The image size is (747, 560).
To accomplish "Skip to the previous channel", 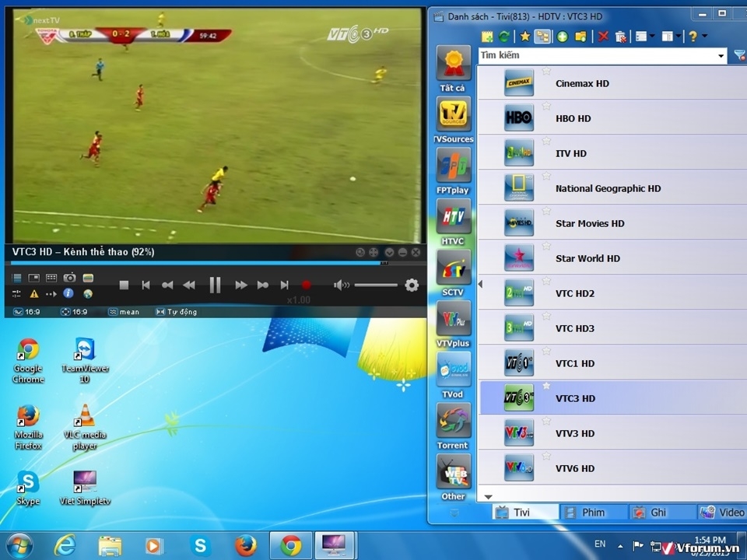I will point(146,285).
